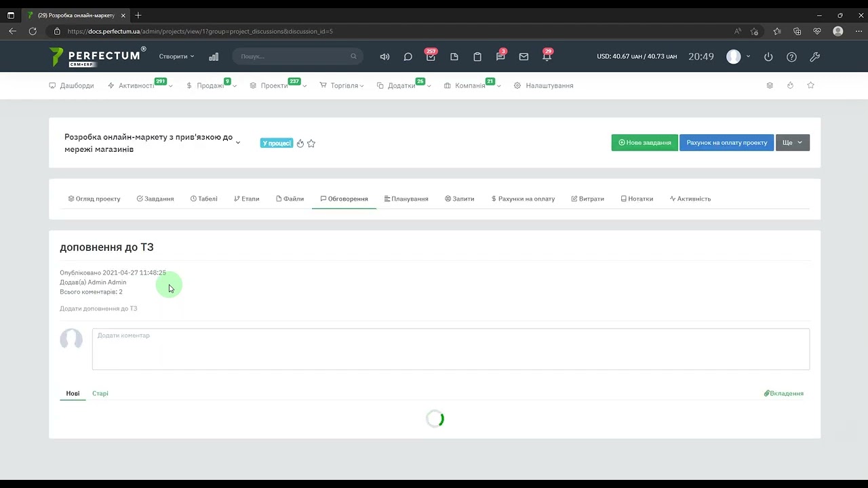The image size is (868, 488).
Task: Click the Нове завдання button
Action: (645, 142)
